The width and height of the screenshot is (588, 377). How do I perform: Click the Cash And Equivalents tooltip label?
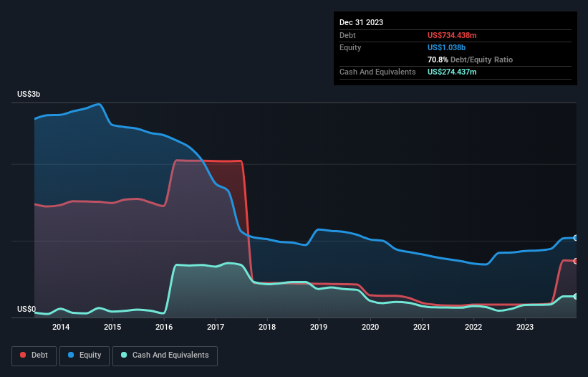tap(377, 72)
